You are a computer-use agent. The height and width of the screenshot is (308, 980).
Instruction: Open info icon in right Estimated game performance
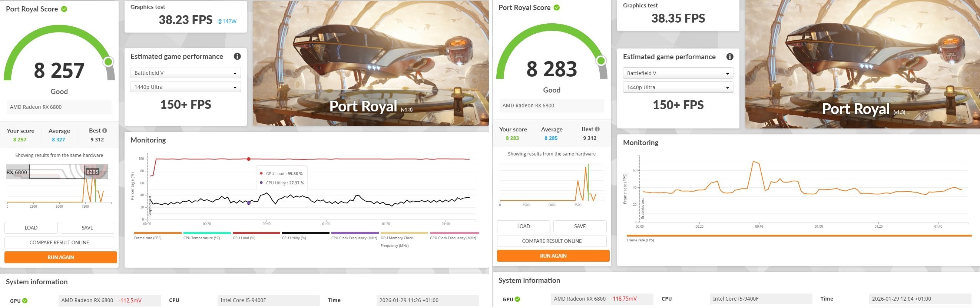coord(730,57)
